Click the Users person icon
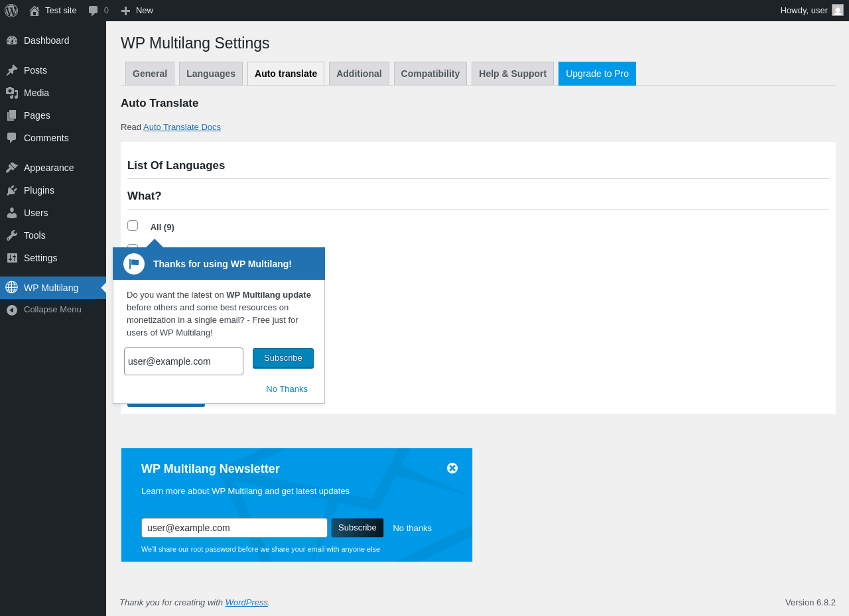Screen dimensions: 849x616 pyautogui.click(x=12, y=213)
